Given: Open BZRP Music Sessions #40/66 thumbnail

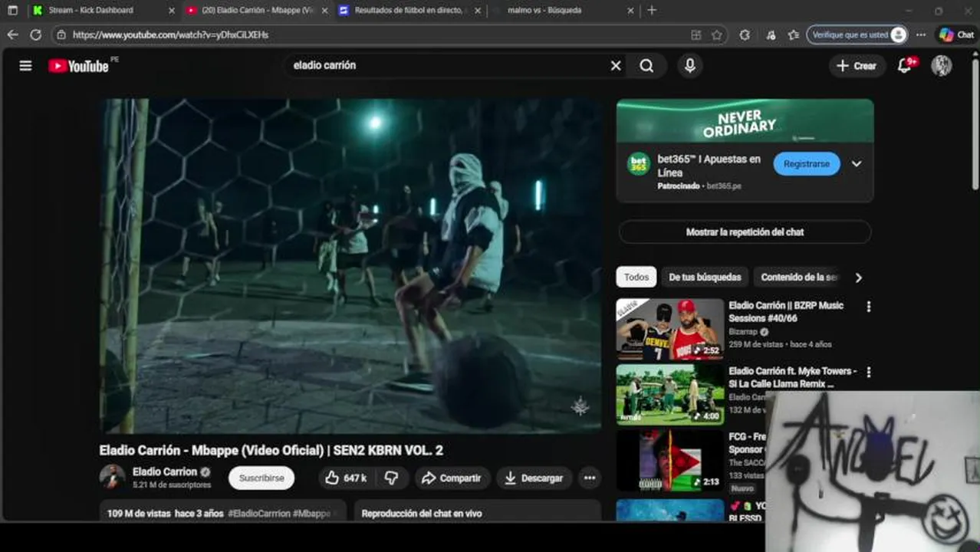Looking at the screenshot, I should [x=669, y=329].
